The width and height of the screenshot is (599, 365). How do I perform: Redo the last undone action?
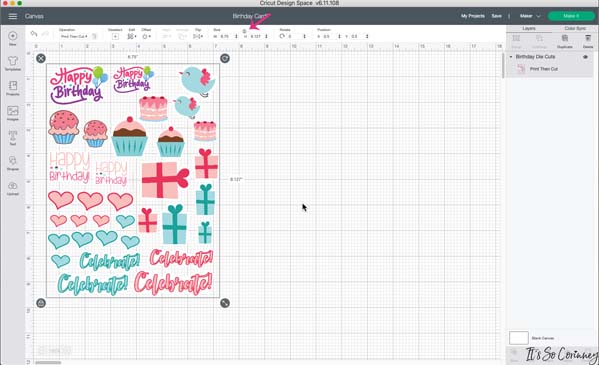point(45,34)
